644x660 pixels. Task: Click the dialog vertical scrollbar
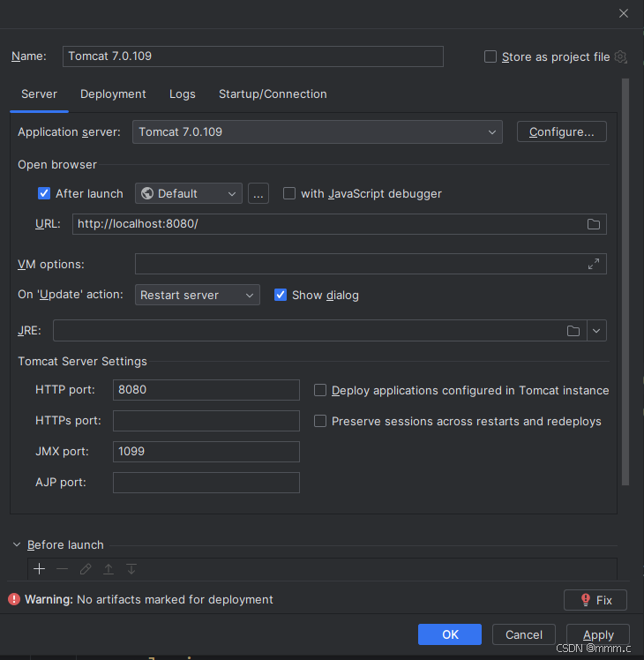pos(625,282)
